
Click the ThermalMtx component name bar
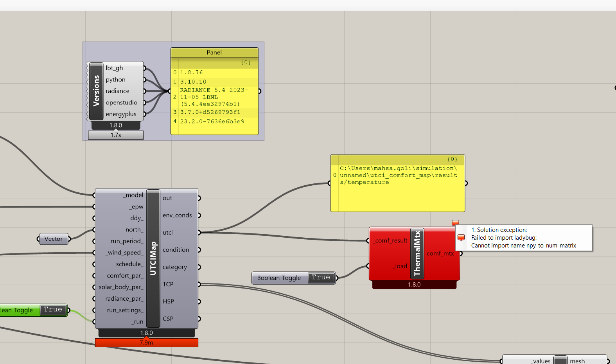coord(417,253)
